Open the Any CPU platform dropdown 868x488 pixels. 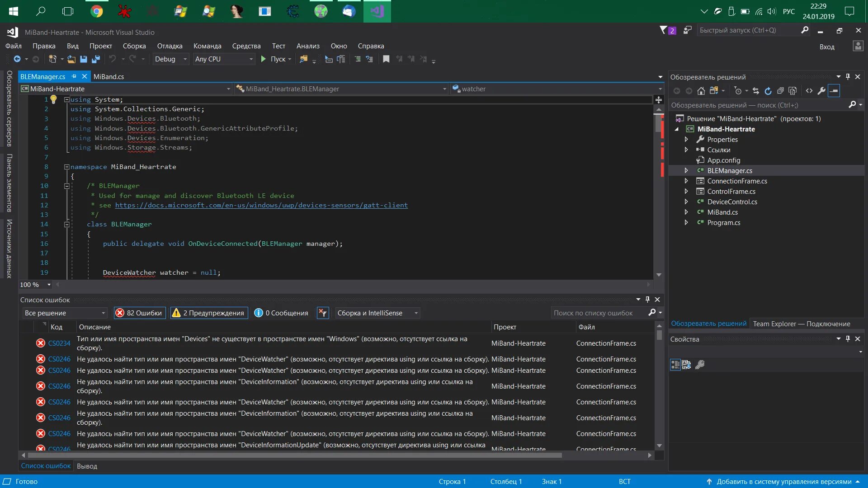(224, 59)
